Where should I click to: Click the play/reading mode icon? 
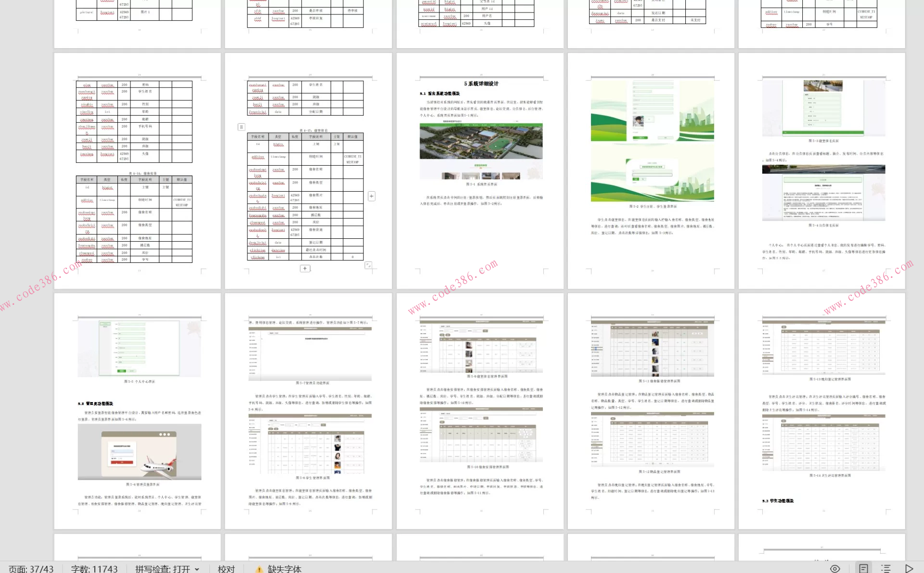click(x=909, y=568)
